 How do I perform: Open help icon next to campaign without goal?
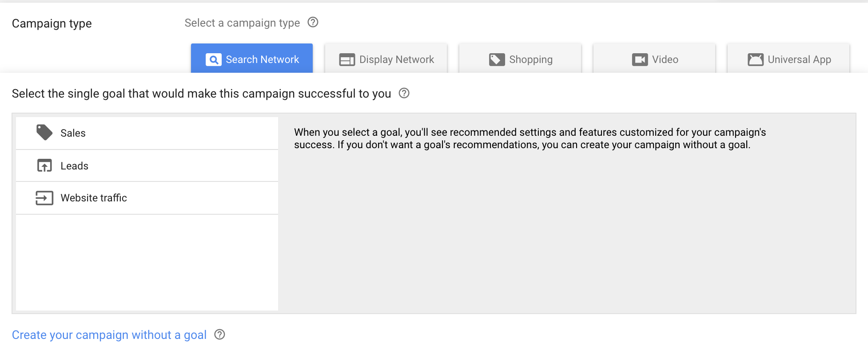(x=219, y=334)
